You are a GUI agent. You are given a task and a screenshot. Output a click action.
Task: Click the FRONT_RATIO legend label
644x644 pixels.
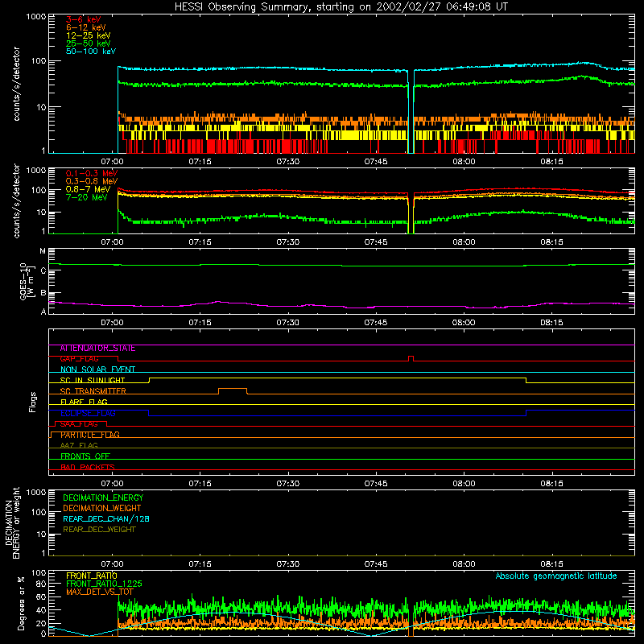[x=92, y=576]
